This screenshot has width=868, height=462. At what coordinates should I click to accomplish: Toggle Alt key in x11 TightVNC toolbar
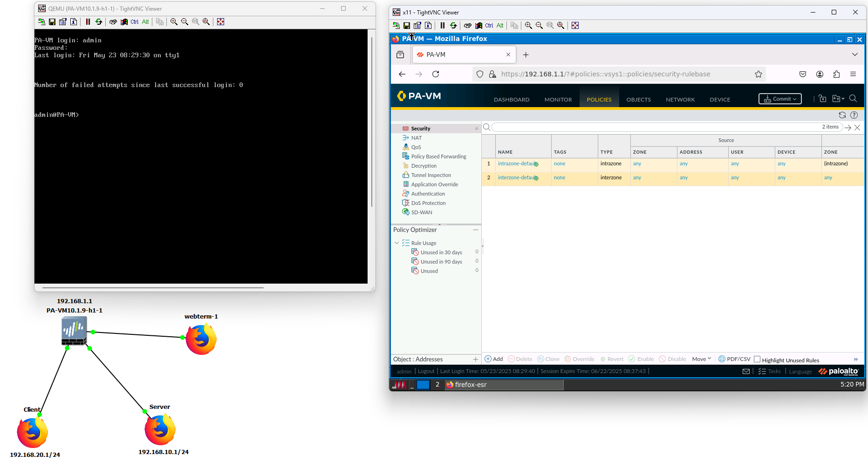[500, 26]
